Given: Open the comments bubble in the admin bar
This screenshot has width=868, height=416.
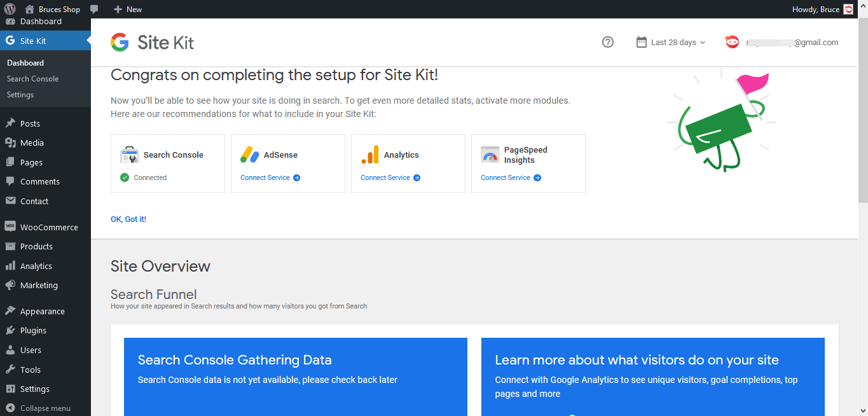Looking at the screenshot, I should (94, 9).
